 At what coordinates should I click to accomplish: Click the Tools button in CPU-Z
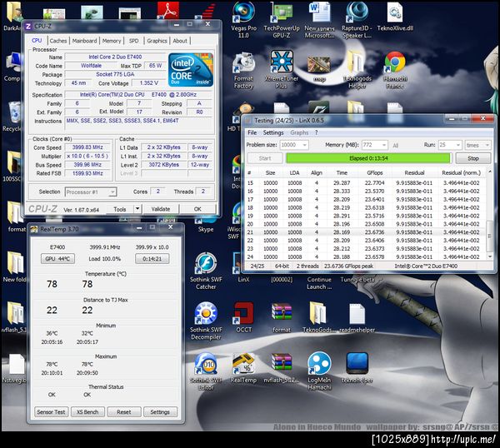120,209
